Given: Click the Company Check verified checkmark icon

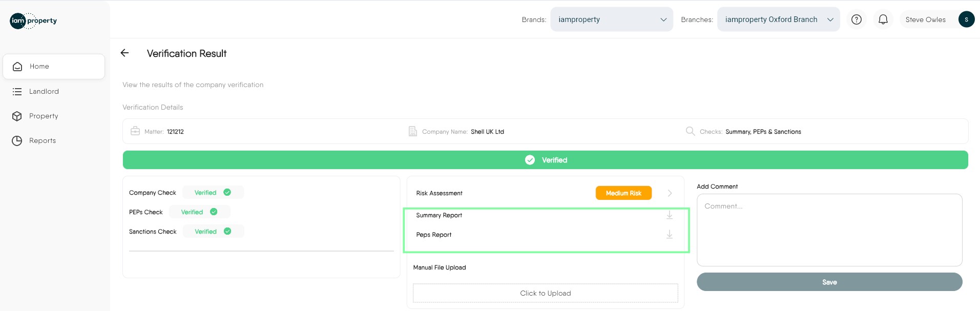Looking at the screenshot, I should 227,193.
